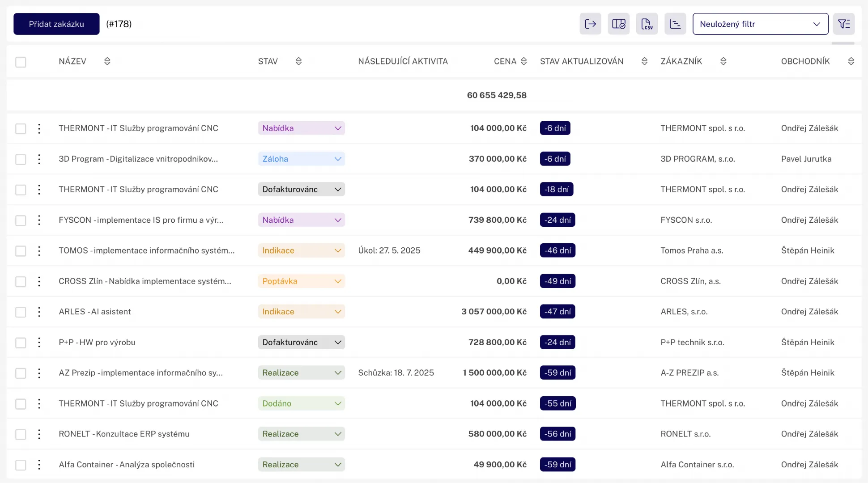The height and width of the screenshot is (483, 868).
Task: Sort the Název column via its arrows
Action: (107, 61)
